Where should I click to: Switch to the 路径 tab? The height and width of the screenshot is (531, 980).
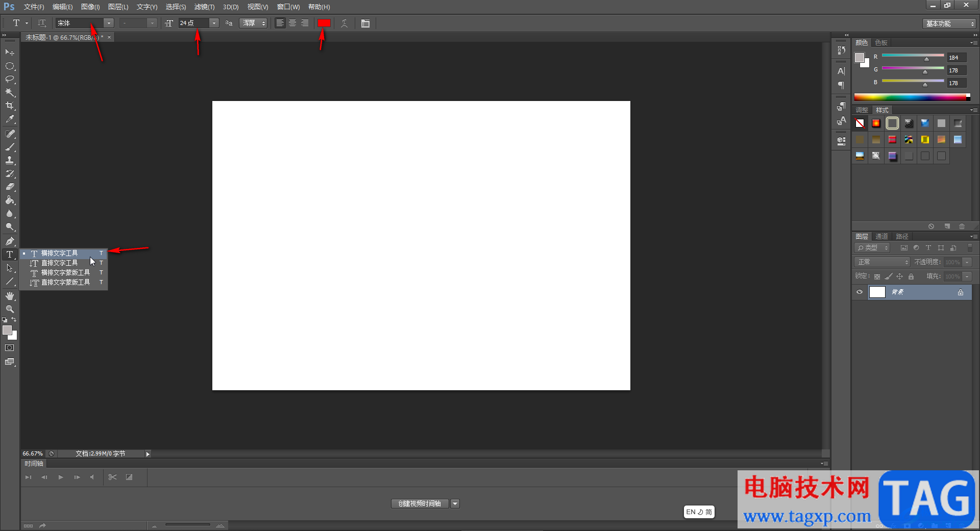pyautogui.click(x=902, y=237)
